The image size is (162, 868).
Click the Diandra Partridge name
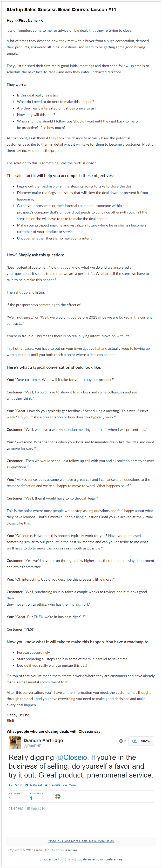click(43, 741)
